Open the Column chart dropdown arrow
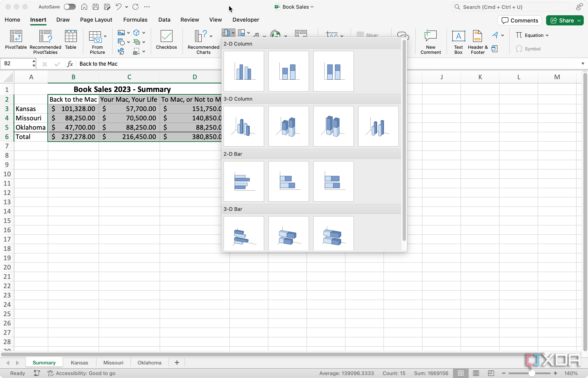This screenshot has height=378, width=588. 233,33
